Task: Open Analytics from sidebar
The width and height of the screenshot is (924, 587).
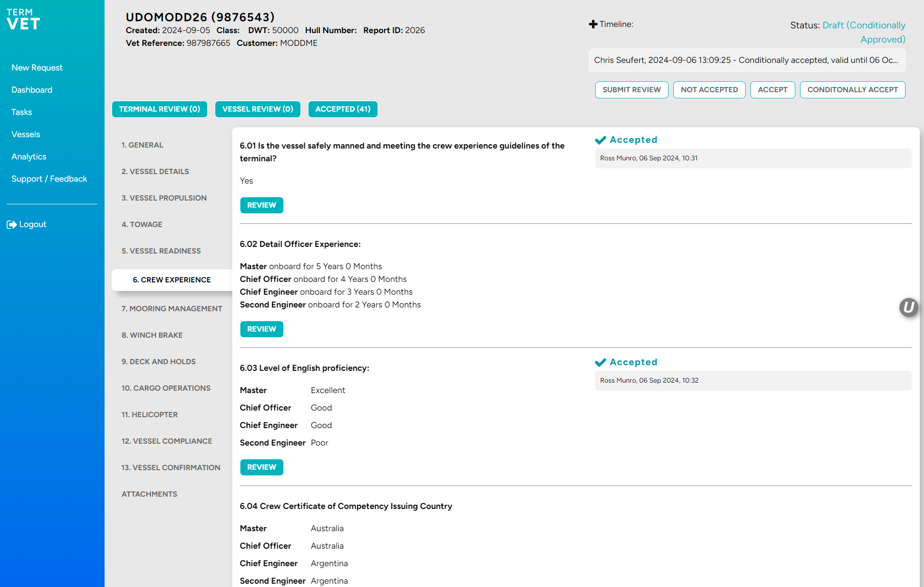Action: (29, 157)
